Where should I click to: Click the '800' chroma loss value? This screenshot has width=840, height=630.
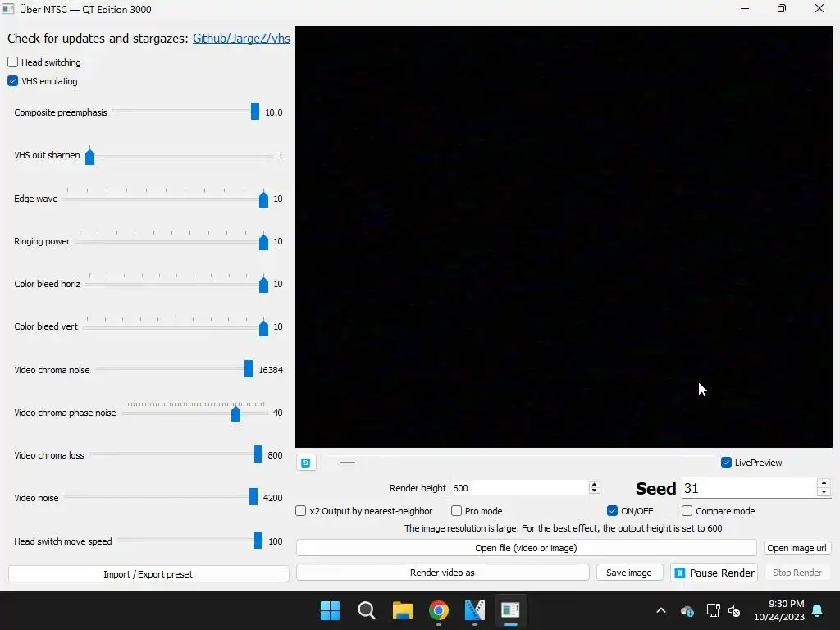click(275, 454)
